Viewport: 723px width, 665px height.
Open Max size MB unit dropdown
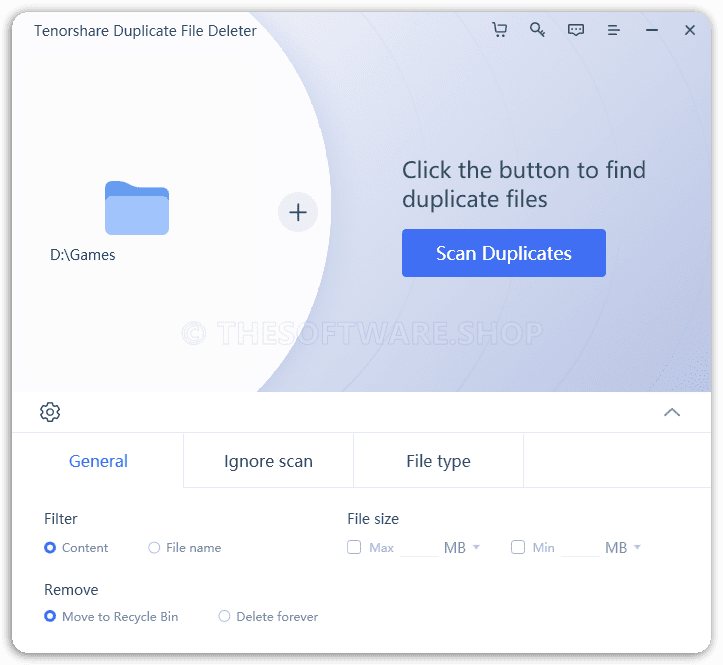click(x=462, y=548)
